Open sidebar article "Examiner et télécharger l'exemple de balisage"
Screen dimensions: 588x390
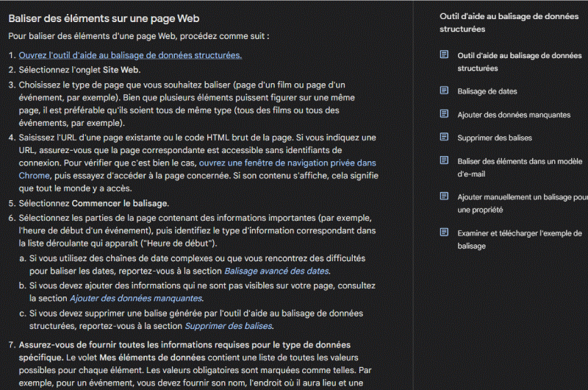(x=520, y=239)
